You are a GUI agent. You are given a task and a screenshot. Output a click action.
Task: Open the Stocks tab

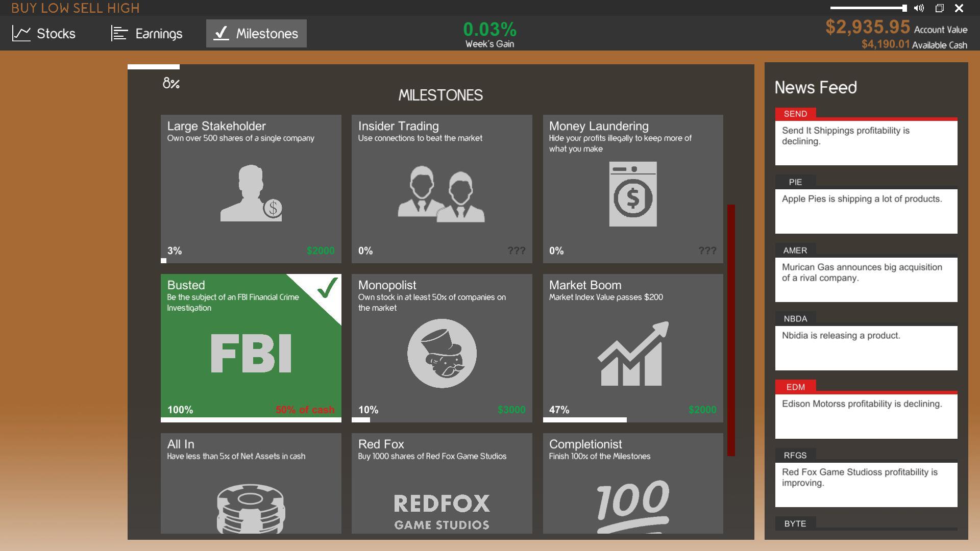coord(44,34)
